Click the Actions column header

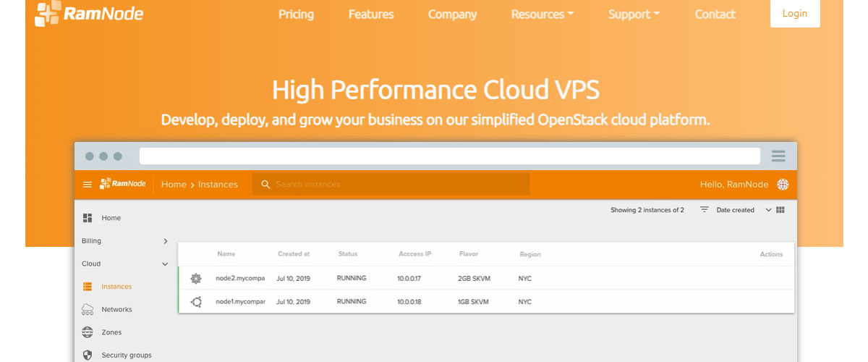(x=771, y=254)
